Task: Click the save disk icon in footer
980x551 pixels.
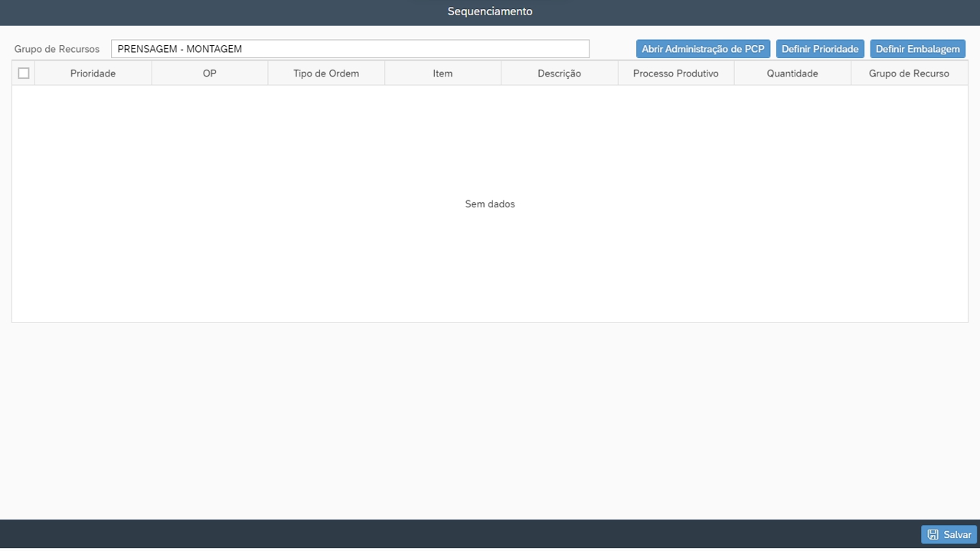Action: coord(933,535)
